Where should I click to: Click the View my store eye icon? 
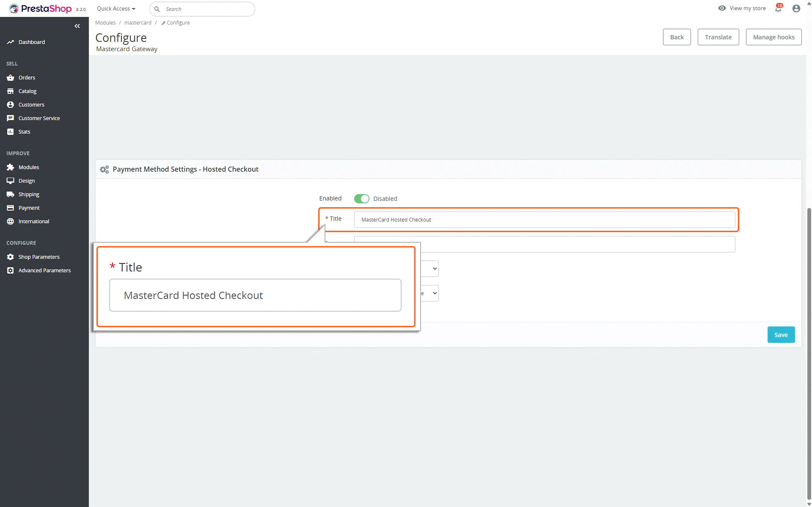[722, 8]
